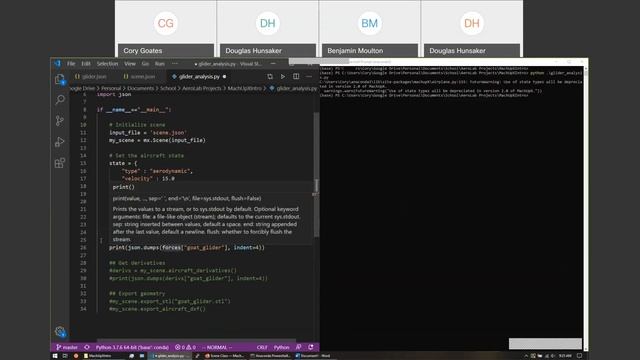Image resolution: width=640 pixels, height=360 pixels.
Task: Click the MachUpIntro breadcrumb segment
Action: pyautogui.click(x=244, y=88)
